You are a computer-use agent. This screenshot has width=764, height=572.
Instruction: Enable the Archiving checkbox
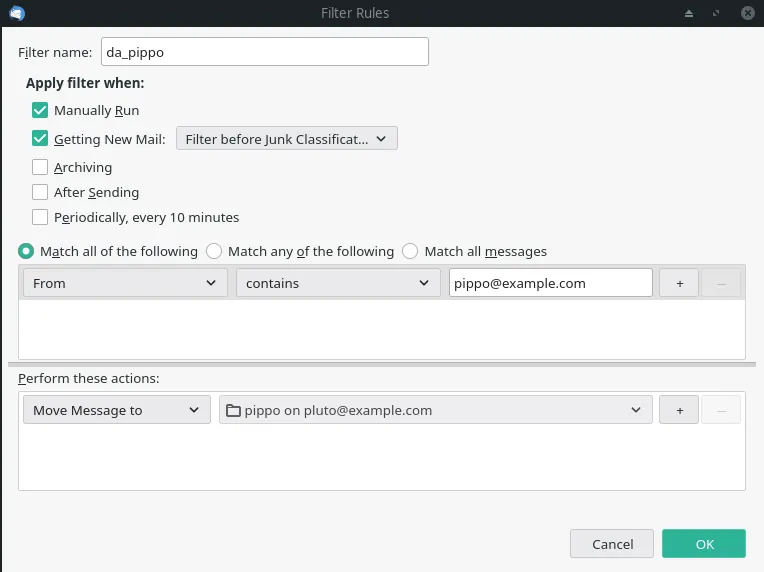[40, 167]
